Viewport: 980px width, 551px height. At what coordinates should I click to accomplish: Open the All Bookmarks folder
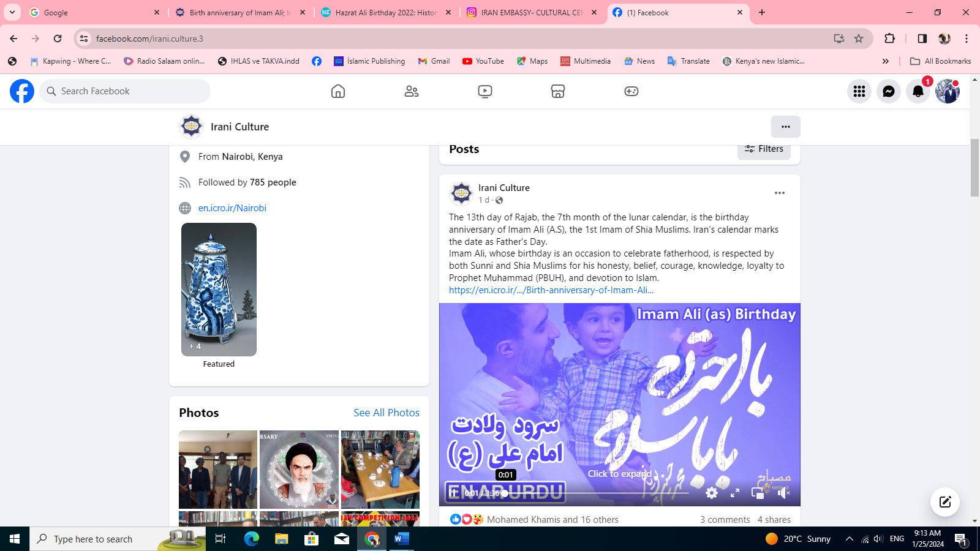coord(941,61)
